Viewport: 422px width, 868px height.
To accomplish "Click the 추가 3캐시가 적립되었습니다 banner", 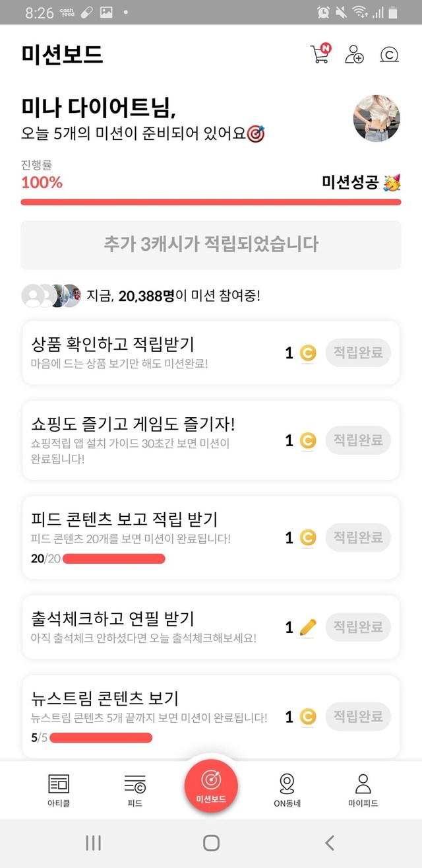I will click(x=211, y=244).
